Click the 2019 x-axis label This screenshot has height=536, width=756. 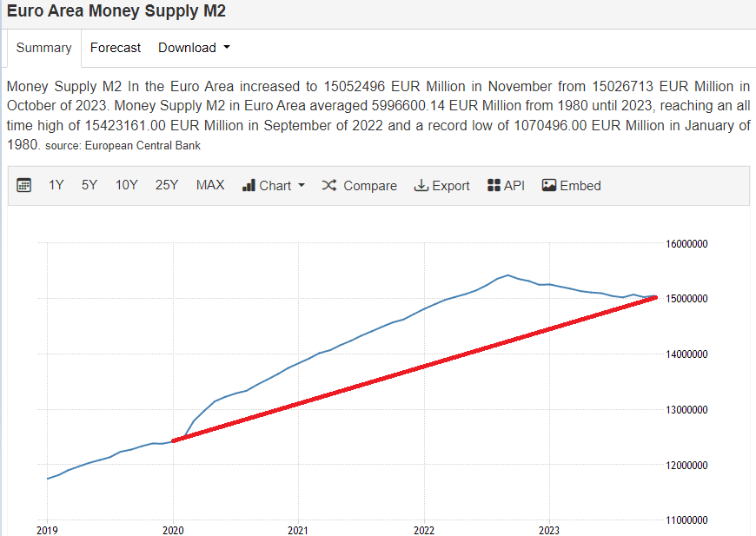coord(47,530)
